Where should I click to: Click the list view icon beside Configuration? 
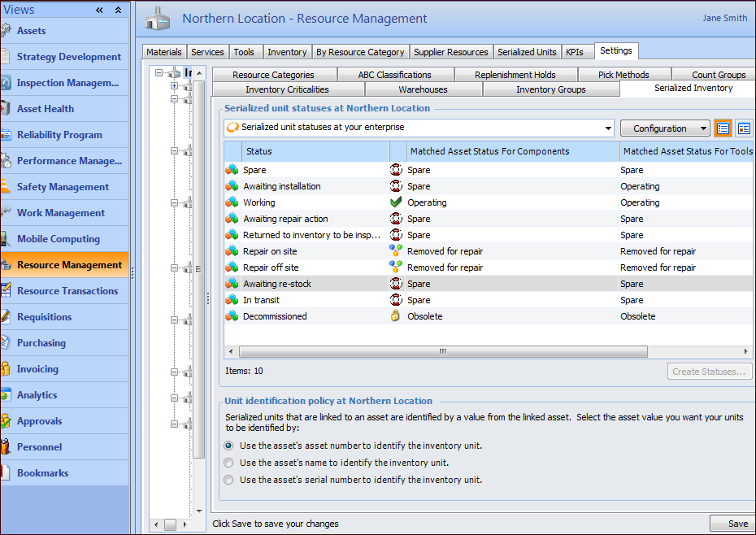tap(723, 128)
